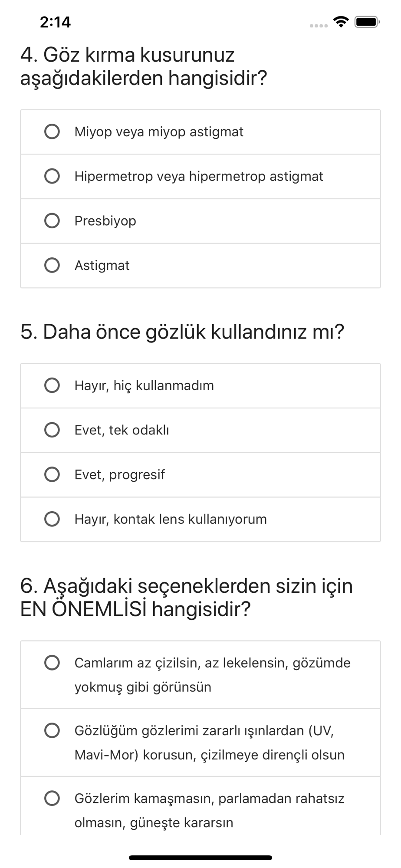The width and height of the screenshot is (401, 868).
Task: Tap the 2:14 clock in status bar
Action: coord(55,22)
